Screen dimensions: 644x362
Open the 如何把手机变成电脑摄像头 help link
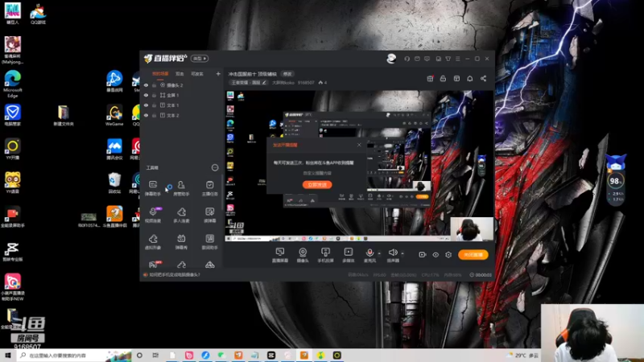click(175, 274)
